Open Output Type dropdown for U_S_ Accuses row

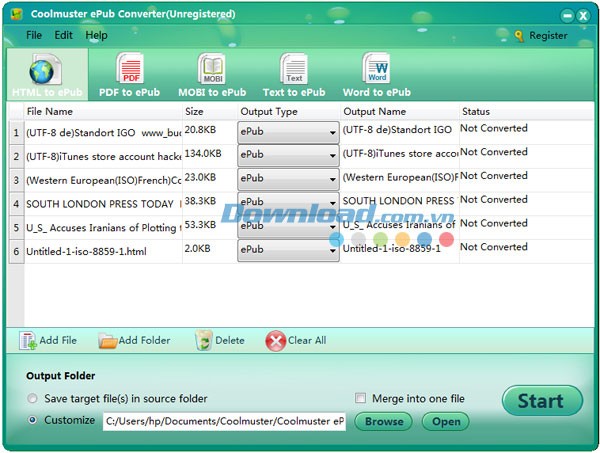[288, 226]
